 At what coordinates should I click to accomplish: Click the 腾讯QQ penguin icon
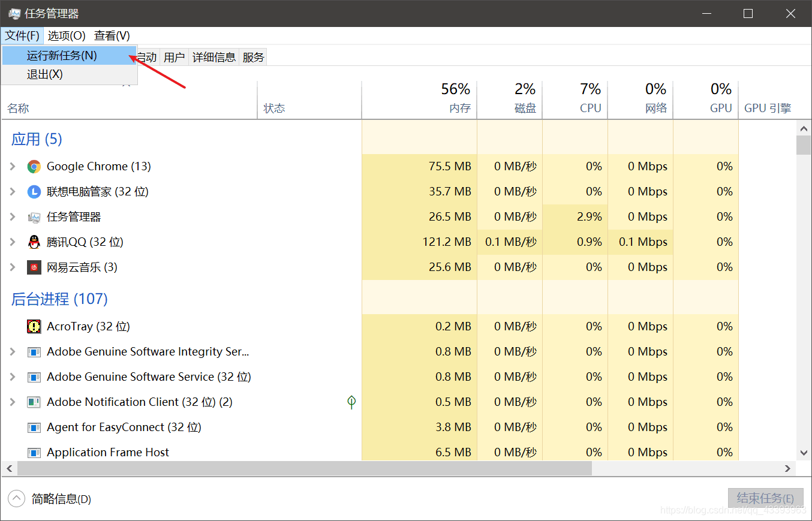[x=34, y=242]
